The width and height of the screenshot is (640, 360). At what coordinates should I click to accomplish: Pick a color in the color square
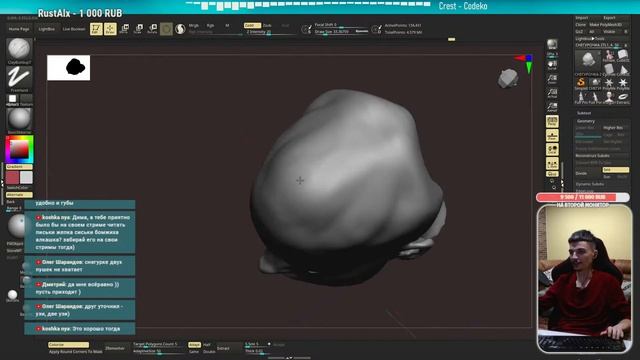[19, 149]
